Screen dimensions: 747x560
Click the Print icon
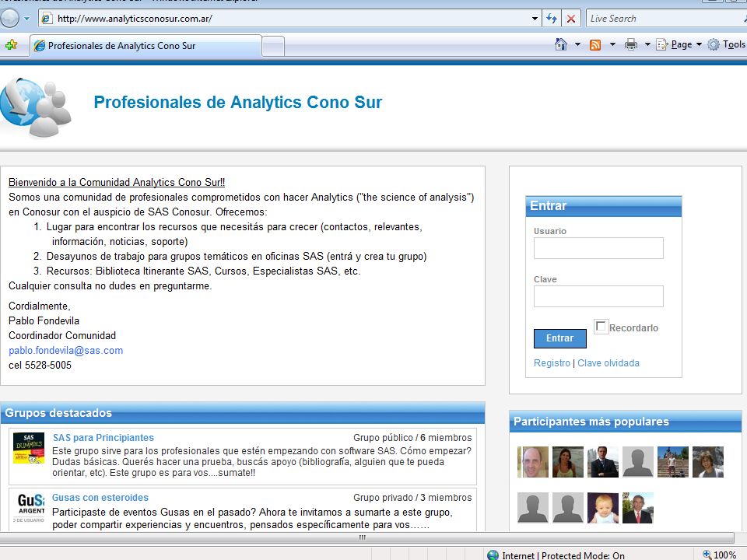(631, 45)
